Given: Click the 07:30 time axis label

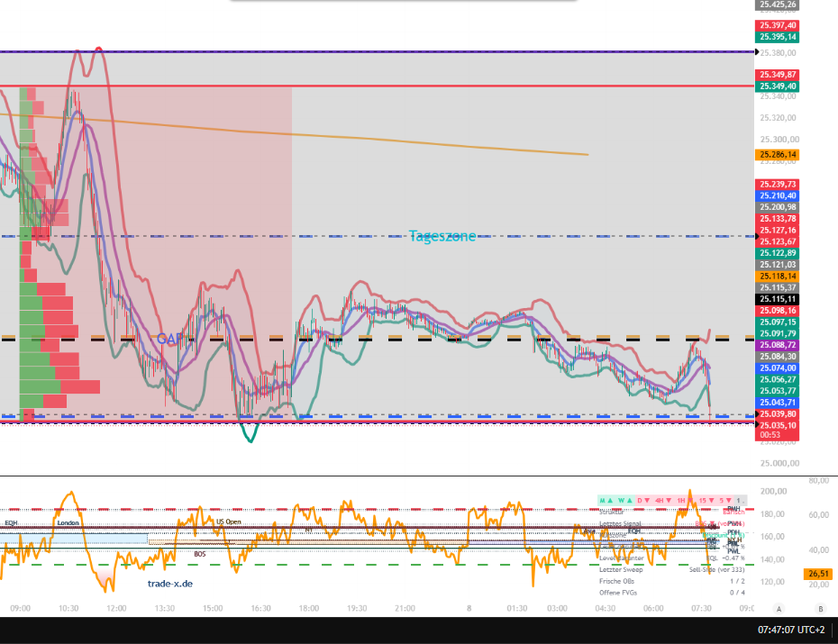Looking at the screenshot, I should (701, 609).
